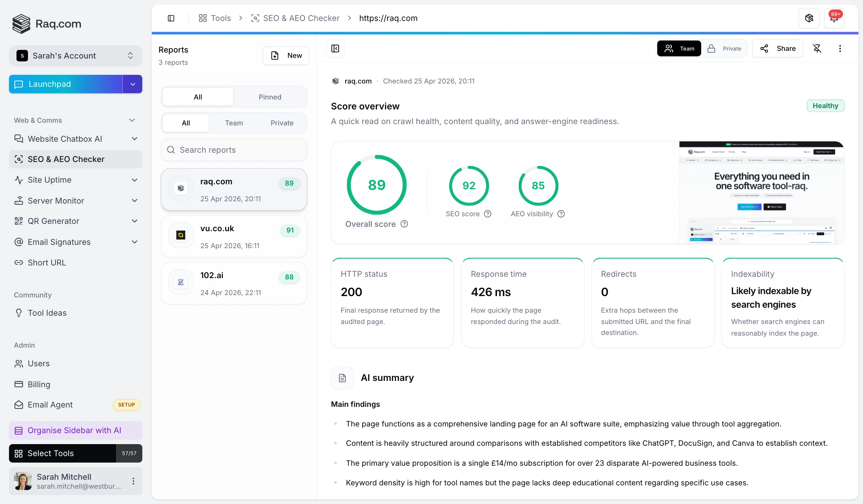Switch to the Pinned reports tab
This screenshot has width=863, height=504.
[x=269, y=97]
